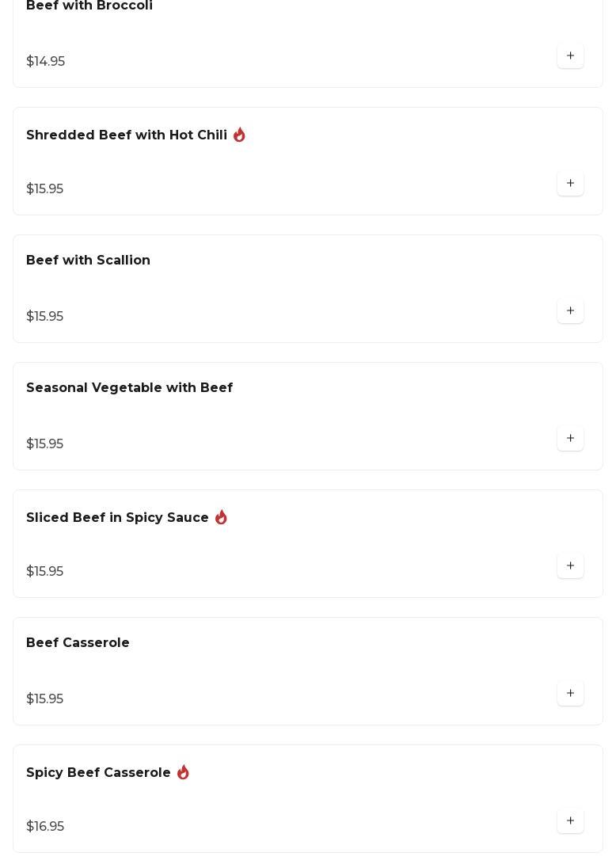
Task: Click spicy flame icon on Shredded Beef
Action: [239, 135]
